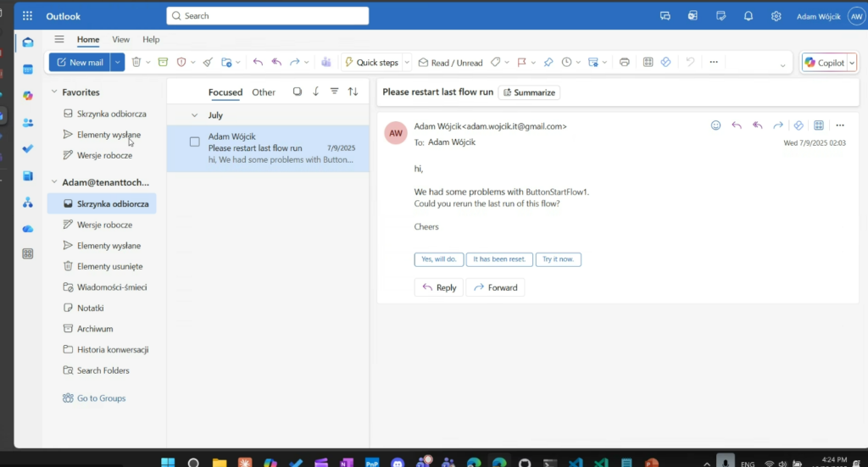The height and width of the screenshot is (467, 868).
Task: Click the filter icon above the message list
Action: tap(334, 92)
